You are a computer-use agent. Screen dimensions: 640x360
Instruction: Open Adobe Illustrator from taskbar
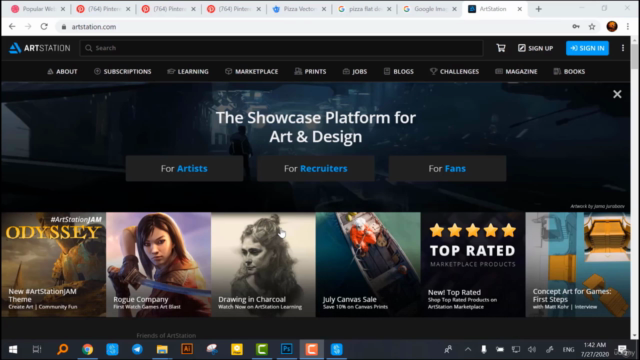coord(187,349)
